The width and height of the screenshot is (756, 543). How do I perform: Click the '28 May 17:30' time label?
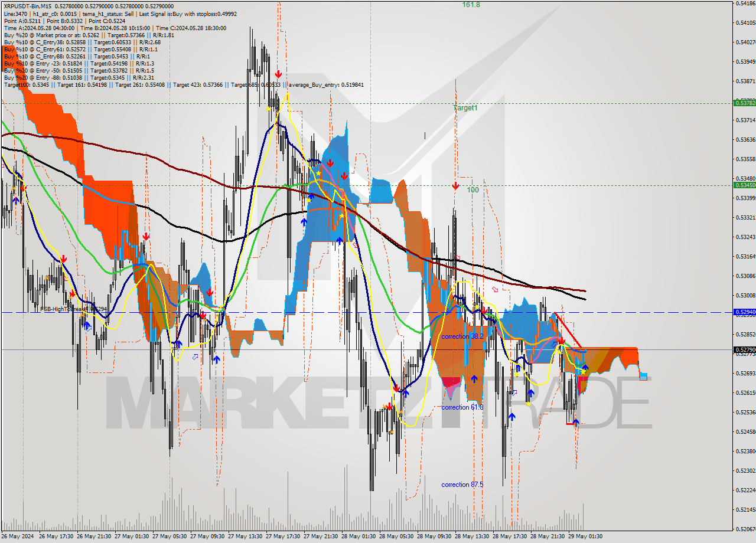tap(510, 537)
